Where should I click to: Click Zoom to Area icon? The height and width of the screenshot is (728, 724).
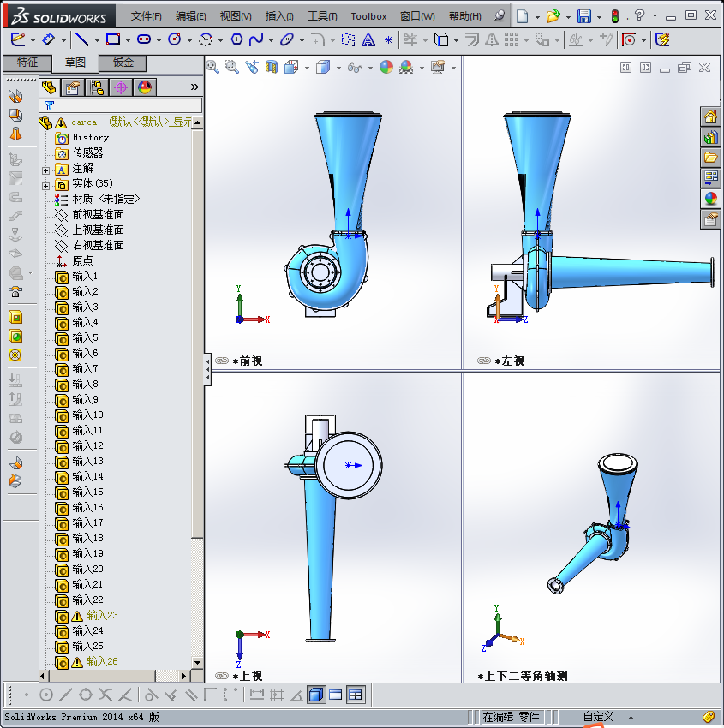[231, 68]
